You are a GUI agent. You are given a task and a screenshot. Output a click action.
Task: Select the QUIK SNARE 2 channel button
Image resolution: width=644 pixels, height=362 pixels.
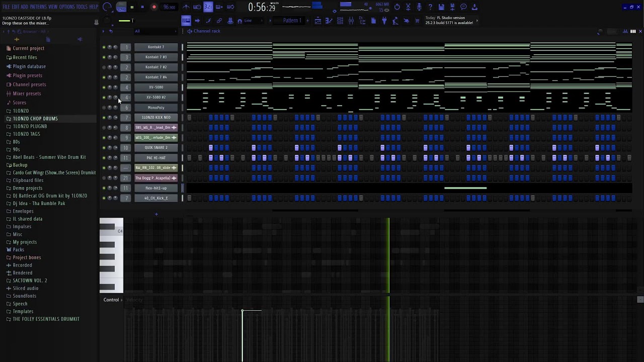(156, 148)
